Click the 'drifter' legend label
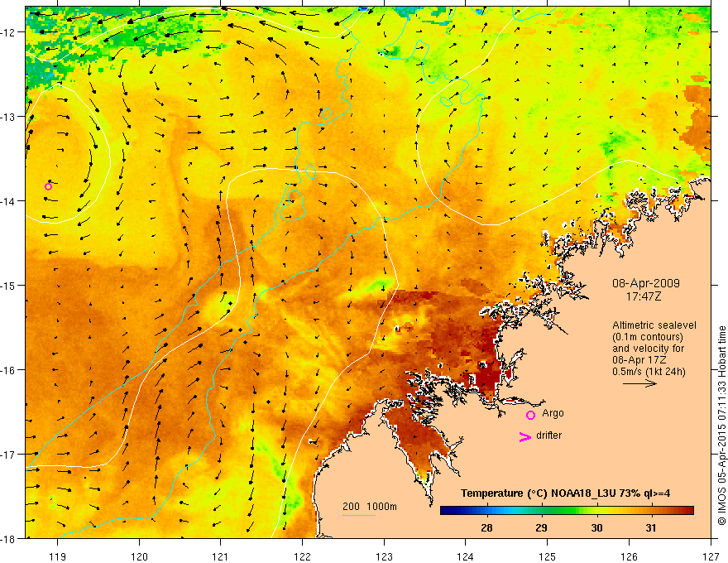 548,435
